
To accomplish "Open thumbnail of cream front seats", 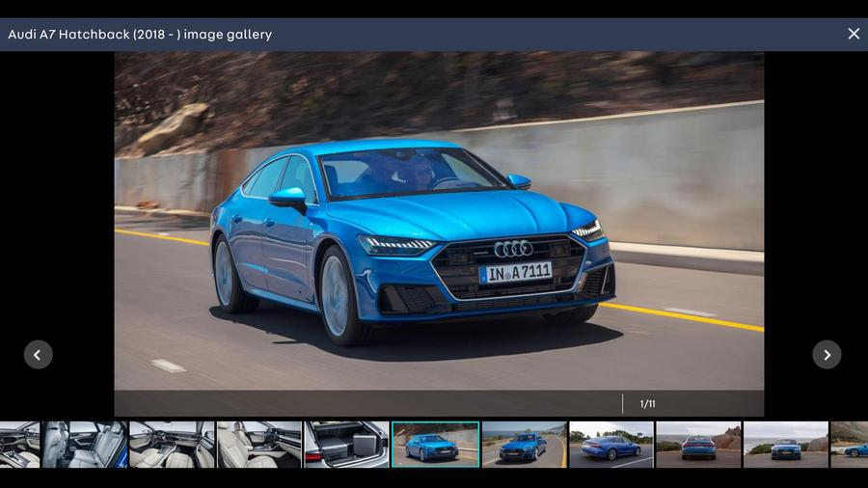I will pyautogui.click(x=259, y=445).
